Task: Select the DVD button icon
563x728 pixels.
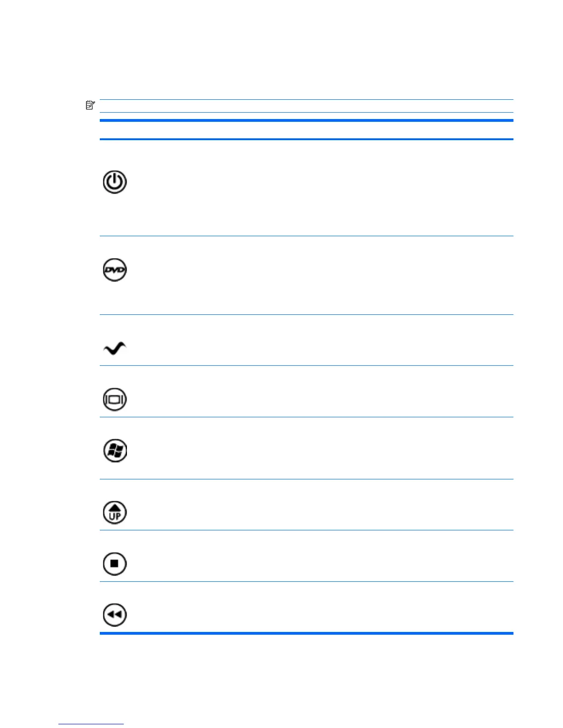Action: (115, 270)
